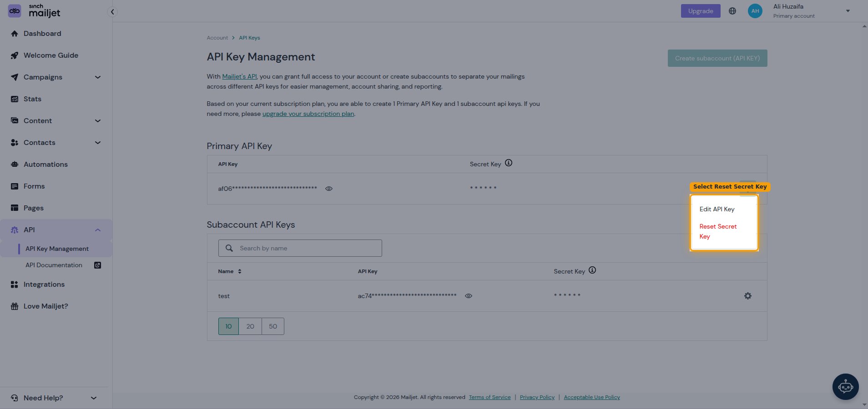The height and width of the screenshot is (409, 868).
Task: Click the external link icon beside API Documentation
Action: pos(97,265)
